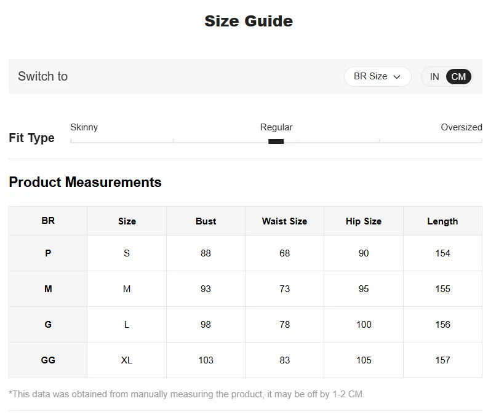Click hip value 100
This screenshot has width=504, height=420.
364,324
